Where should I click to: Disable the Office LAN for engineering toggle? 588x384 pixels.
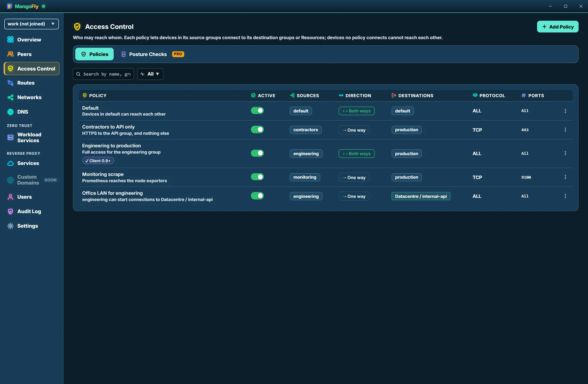[x=257, y=196]
